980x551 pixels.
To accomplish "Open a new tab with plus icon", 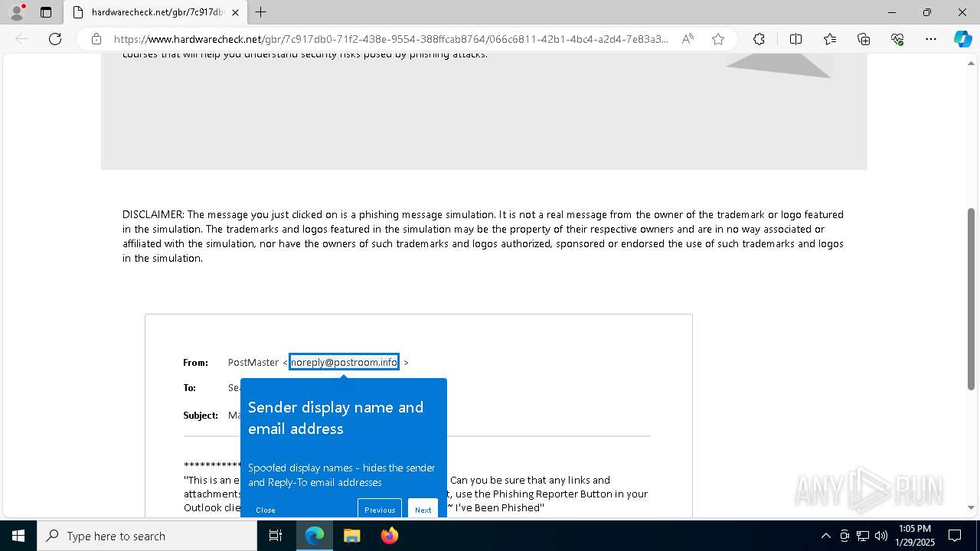I will (261, 12).
